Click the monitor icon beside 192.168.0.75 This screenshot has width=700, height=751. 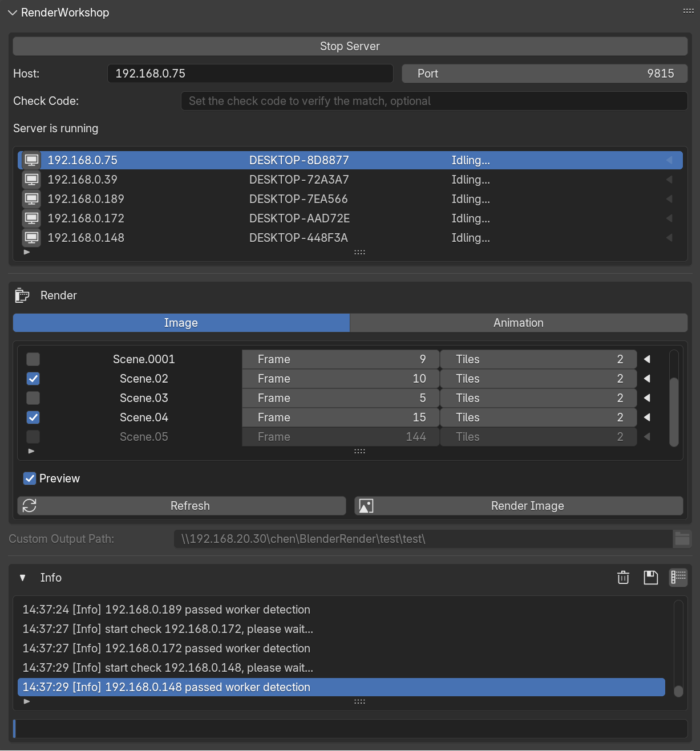click(31, 160)
